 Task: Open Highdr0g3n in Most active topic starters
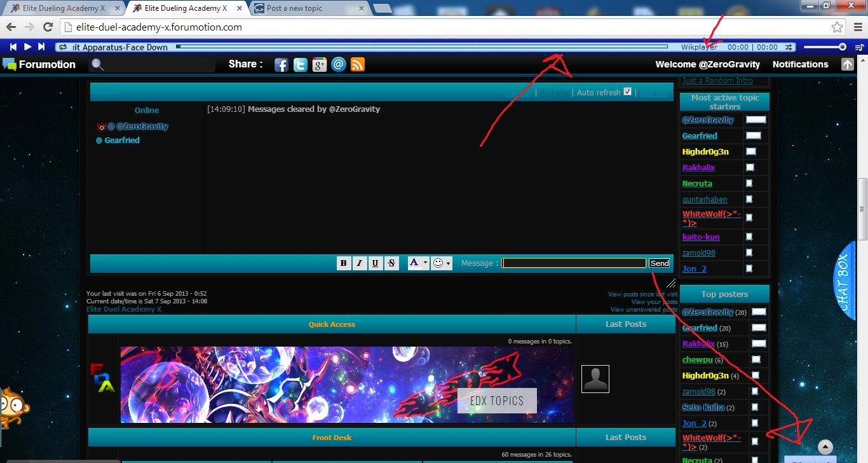point(705,152)
